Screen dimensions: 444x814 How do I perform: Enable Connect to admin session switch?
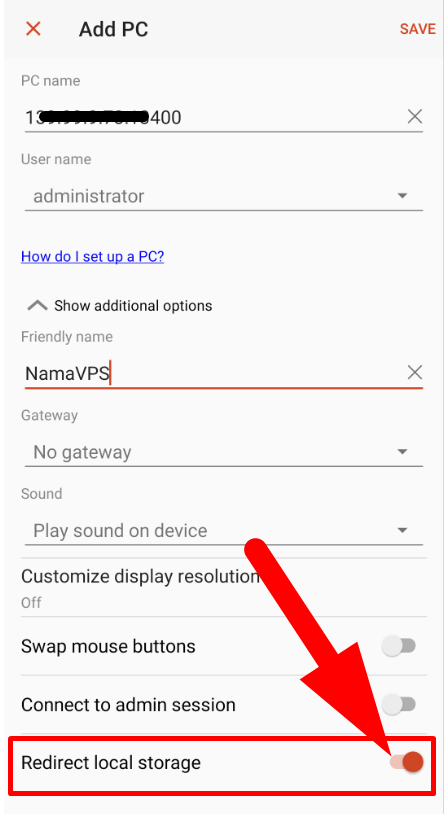pyautogui.click(x=399, y=704)
